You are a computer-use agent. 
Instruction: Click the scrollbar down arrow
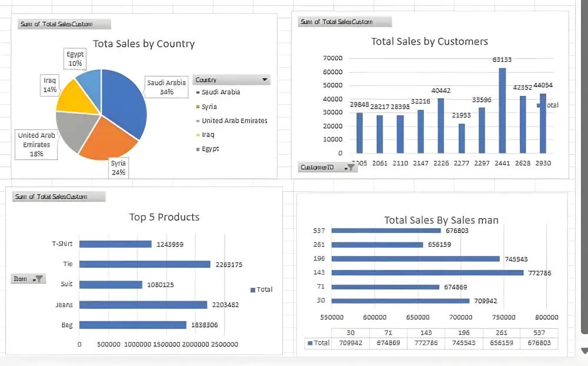coord(584,351)
